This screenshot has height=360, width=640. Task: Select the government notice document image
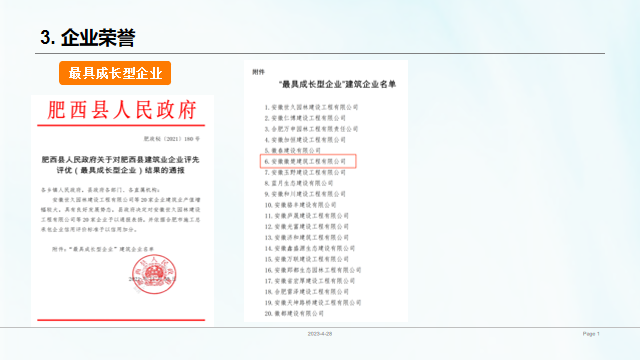coord(122,210)
